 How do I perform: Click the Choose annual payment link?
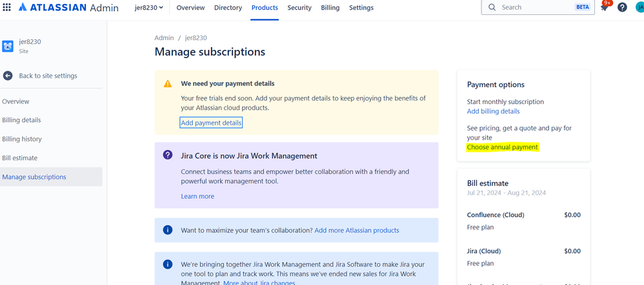(x=502, y=147)
